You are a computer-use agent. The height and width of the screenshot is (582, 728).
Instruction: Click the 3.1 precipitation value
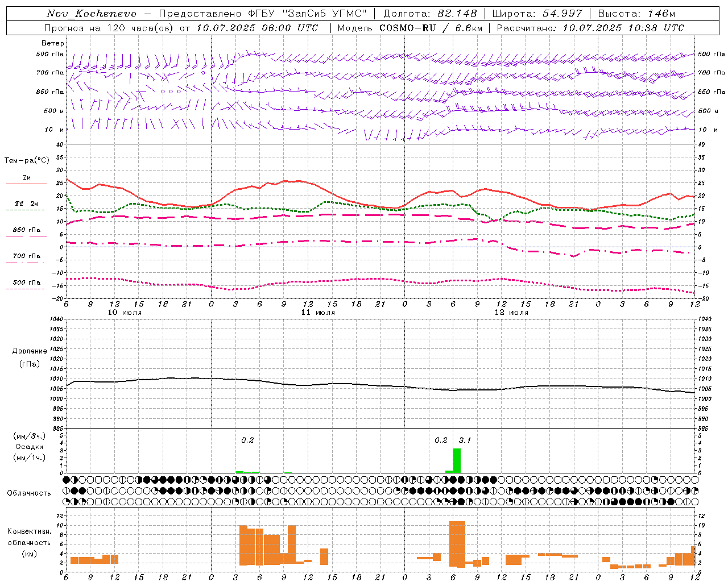(465, 440)
